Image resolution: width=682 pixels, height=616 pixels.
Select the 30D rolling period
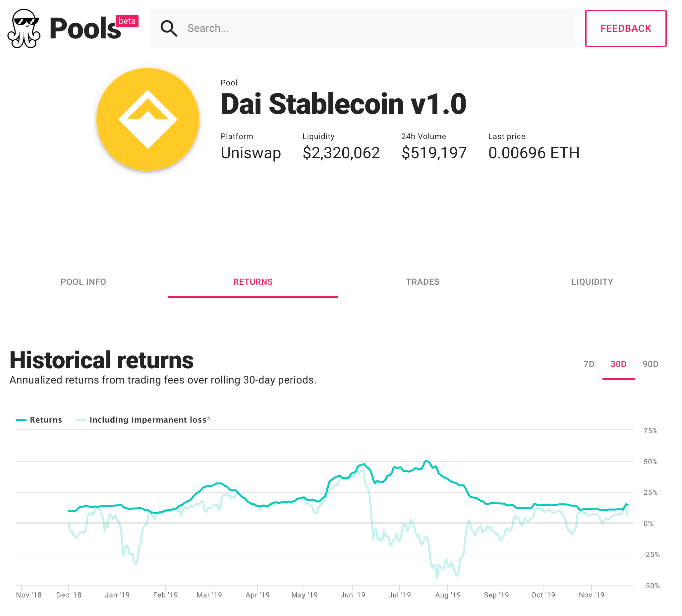click(618, 364)
